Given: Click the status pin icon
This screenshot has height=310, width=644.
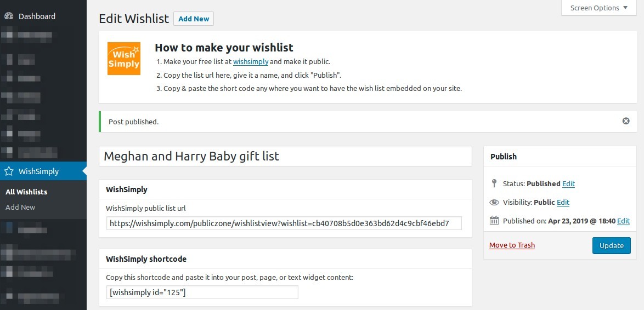Looking at the screenshot, I should pyautogui.click(x=494, y=183).
